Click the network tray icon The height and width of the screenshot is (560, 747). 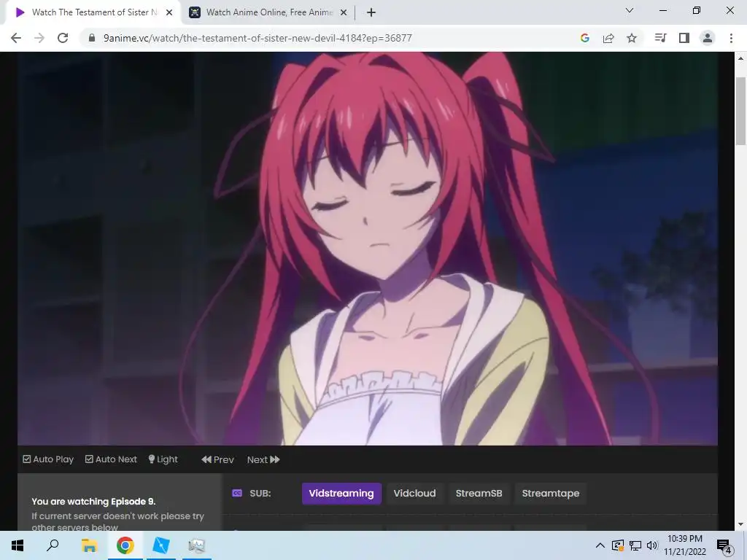pos(635,545)
